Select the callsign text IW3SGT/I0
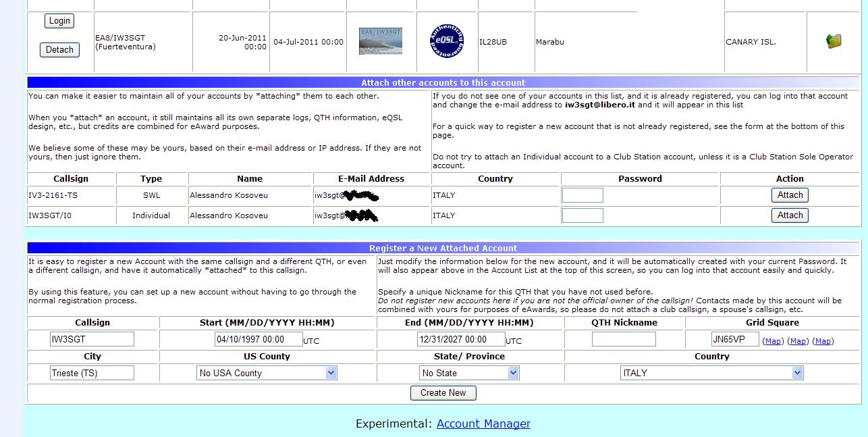Image resolution: width=868 pixels, height=437 pixels. pos(51,215)
